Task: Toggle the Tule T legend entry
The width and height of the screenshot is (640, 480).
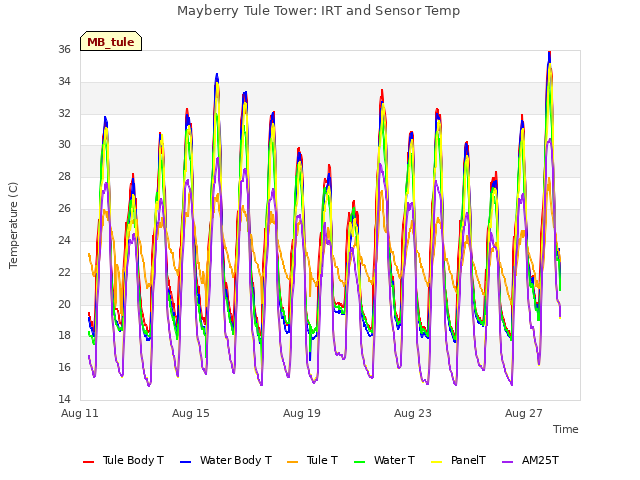Action: pyautogui.click(x=313, y=460)
